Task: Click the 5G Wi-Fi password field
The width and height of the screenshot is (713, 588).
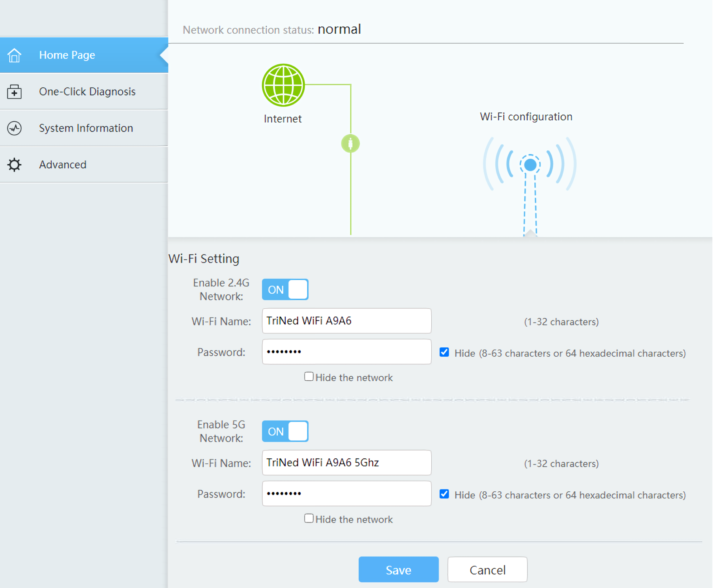Action: 346,493
